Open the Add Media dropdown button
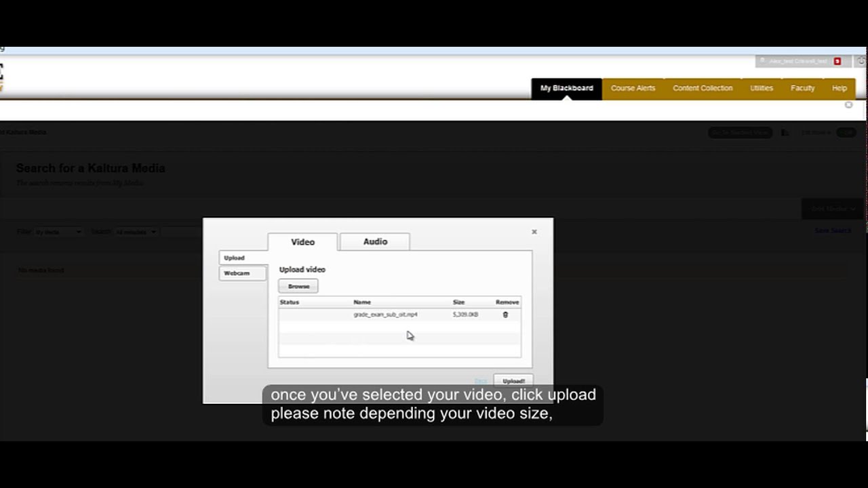868x488 pixels. pyautogui.click(x=832, y=209)
